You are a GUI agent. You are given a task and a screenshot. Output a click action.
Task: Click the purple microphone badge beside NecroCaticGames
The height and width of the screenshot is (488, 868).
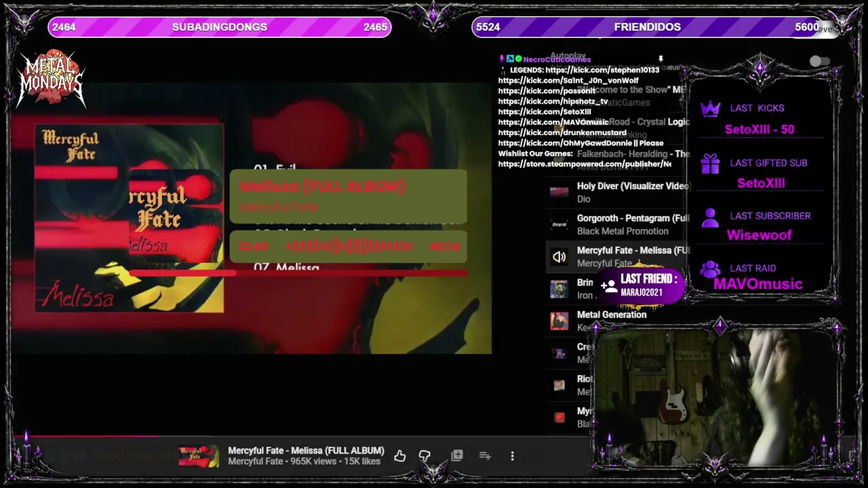click(x=502, y=59)
